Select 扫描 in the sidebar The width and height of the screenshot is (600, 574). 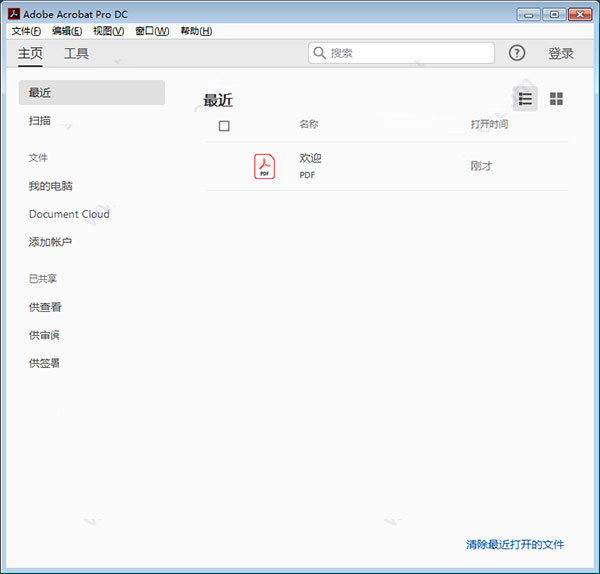point(39,121)
